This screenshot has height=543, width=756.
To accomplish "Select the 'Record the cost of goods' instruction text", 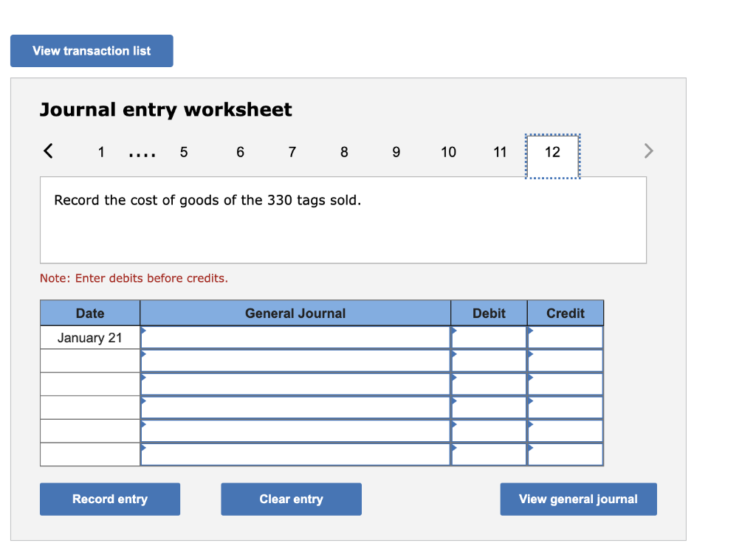I will click(207, 201).
